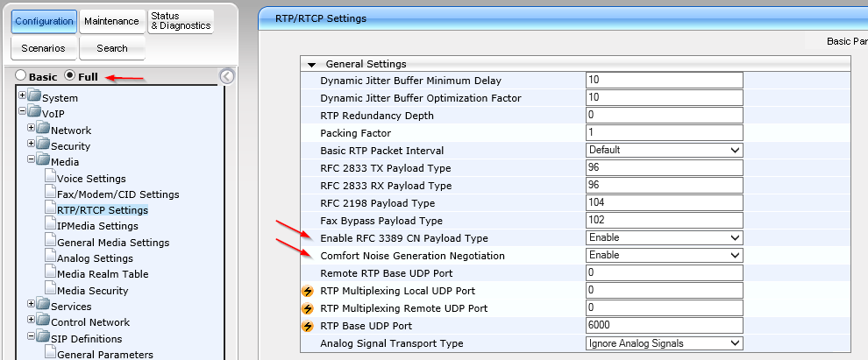This screenshot has width=868, height=360.
Task: Open Fax/Modem/CID Settings page
Action: click(117, 194)
